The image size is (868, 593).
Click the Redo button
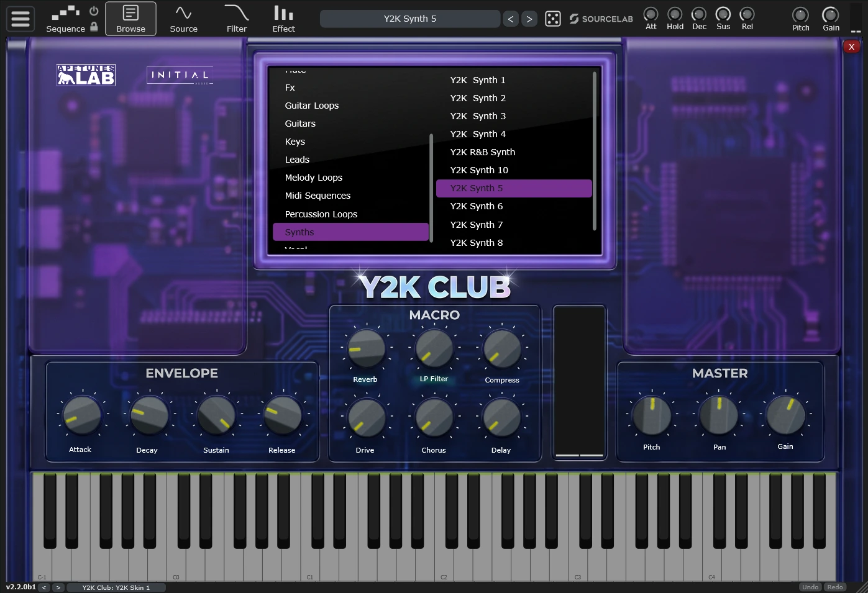click(834, 587)
